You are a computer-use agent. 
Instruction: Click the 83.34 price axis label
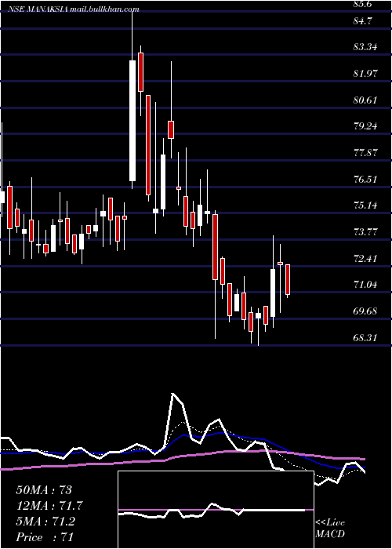tap(365, 46)
